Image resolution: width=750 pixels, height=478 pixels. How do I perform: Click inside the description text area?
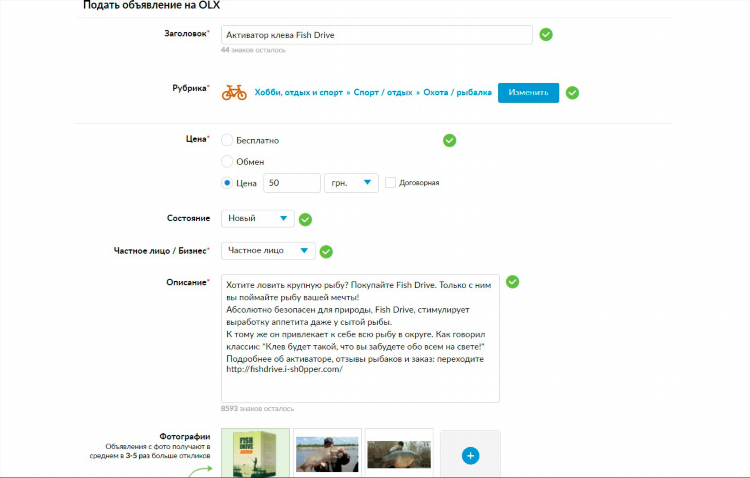pos(360,338)
